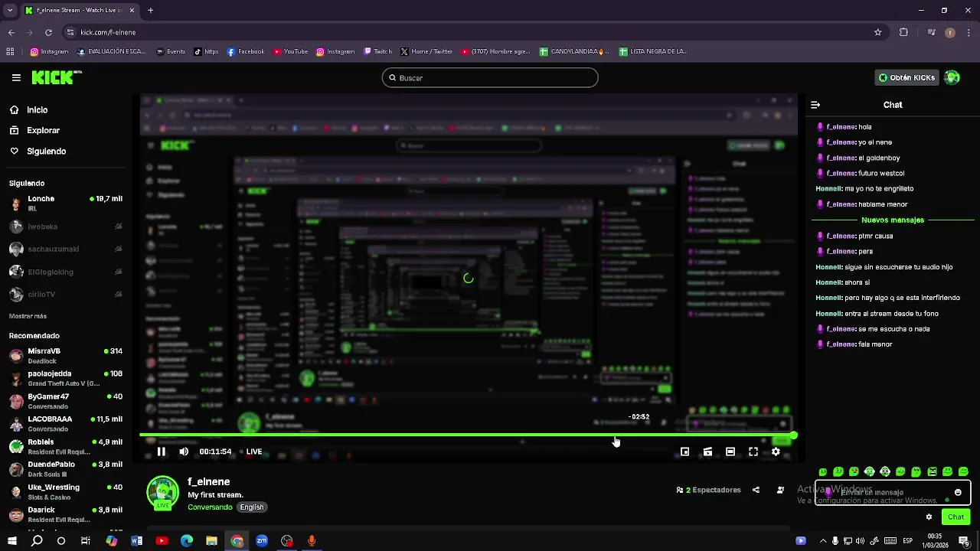View the 2 Espectadores list
Screen dimensions: 980x551
pos(709,490)
